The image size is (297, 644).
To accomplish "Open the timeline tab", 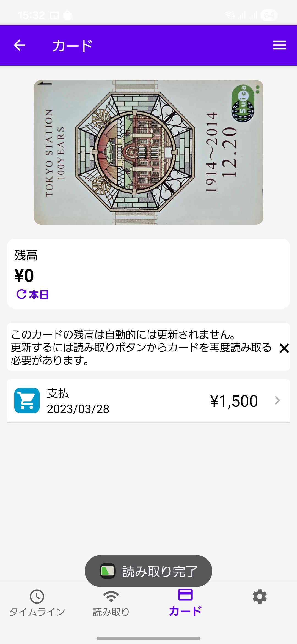I will 37,603.
